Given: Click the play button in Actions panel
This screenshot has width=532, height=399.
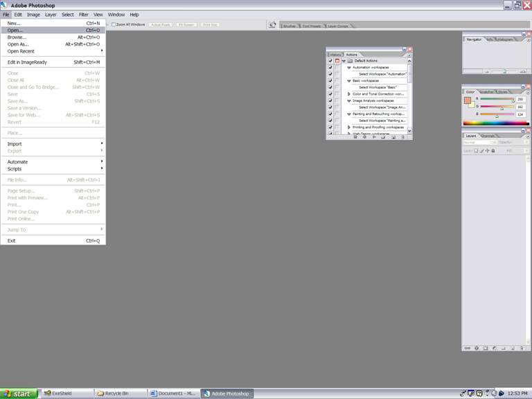Looking at the screenshot, I should [x=374, y=137].
